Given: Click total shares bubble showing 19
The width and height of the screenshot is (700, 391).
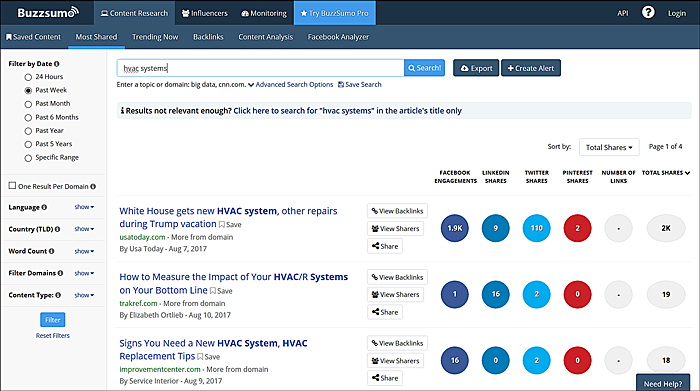Looking at the screenshot, I should coord(666,294).
